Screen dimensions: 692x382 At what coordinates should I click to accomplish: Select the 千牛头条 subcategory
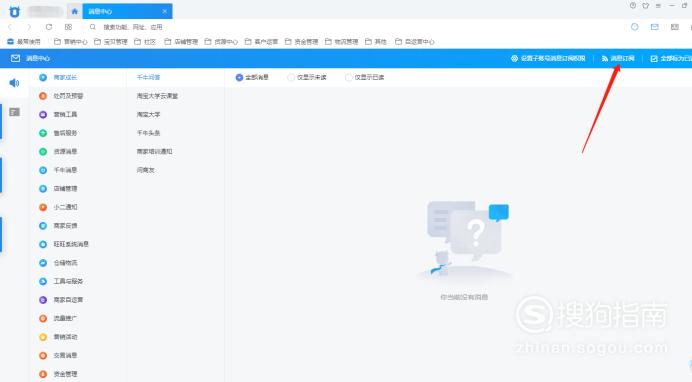click(148, 133)
